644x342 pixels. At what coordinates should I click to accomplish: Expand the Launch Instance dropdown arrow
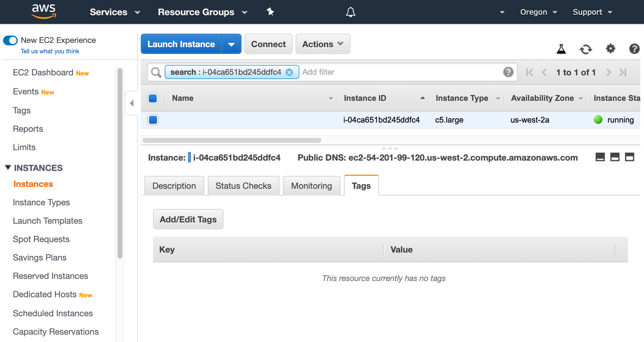click(x=232, y=44)
